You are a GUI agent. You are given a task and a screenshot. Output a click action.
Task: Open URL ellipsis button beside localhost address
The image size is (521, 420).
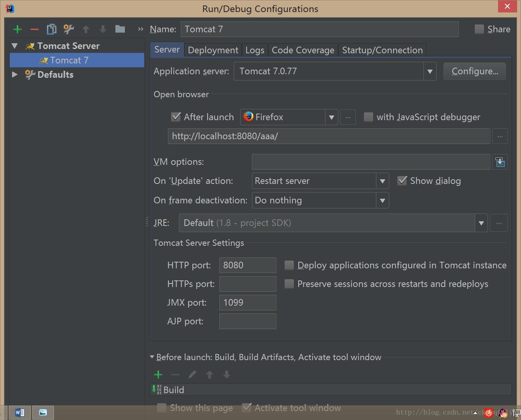500,136
